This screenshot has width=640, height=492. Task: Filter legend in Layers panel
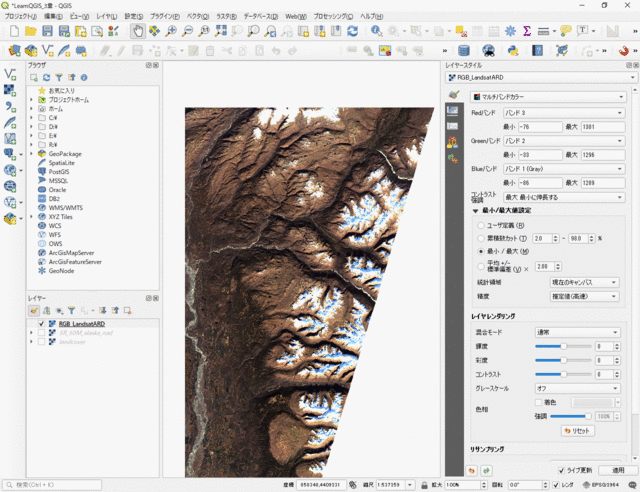(71, 311)
